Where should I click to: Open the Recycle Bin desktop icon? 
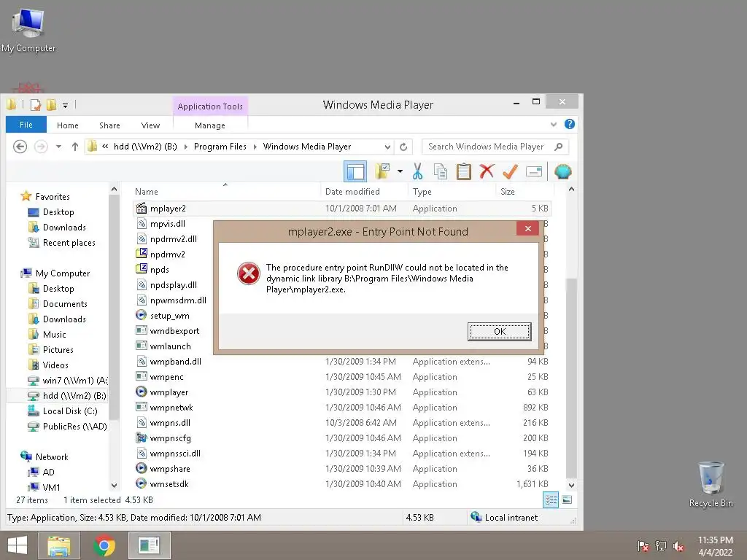[x=711, y=484]
